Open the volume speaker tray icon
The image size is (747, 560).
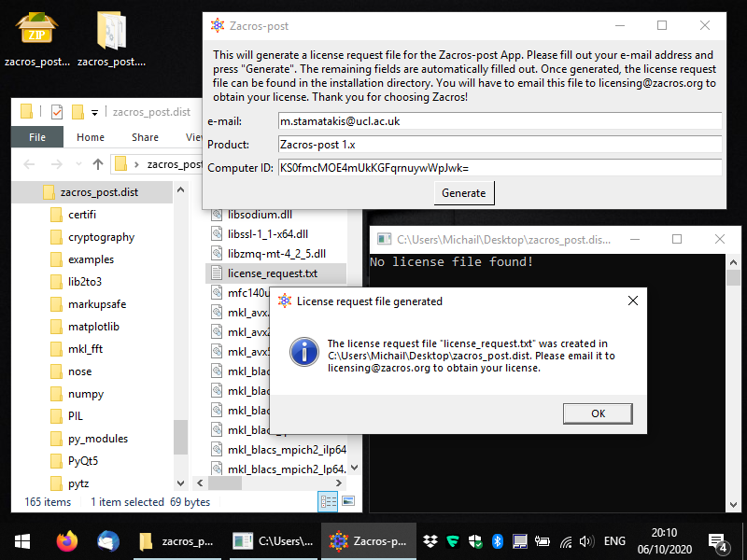coord(587,540)
